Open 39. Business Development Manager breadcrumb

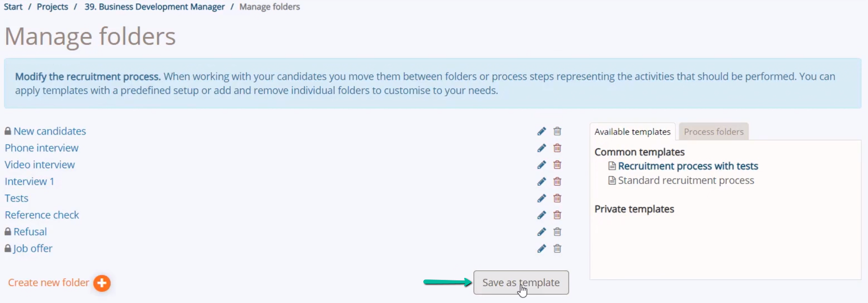click(x=155, y=7)
